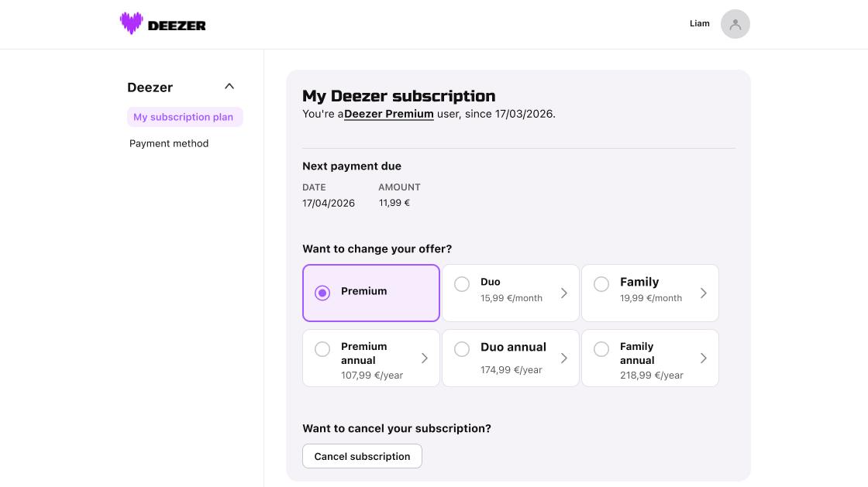Click the 218,99 €/year price
Viewport: 868px width, 487px height.
point(652,376)
